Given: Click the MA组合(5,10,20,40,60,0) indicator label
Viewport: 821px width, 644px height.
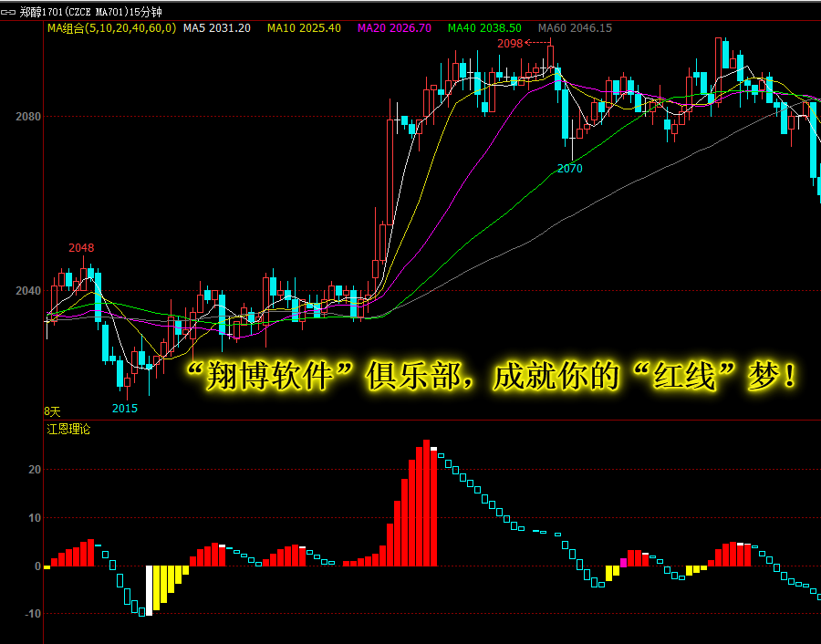Looking at the screenshot, I should pos(111,28).
